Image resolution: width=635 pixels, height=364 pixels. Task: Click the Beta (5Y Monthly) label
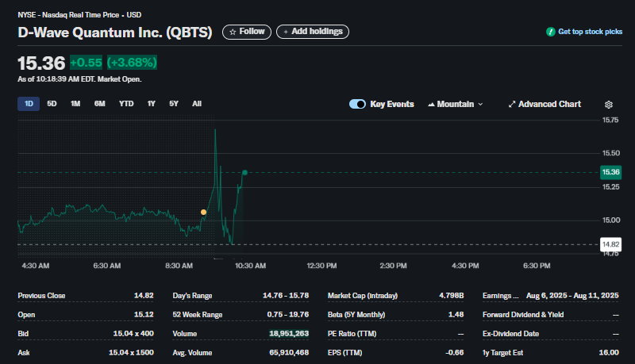(356, 315)
